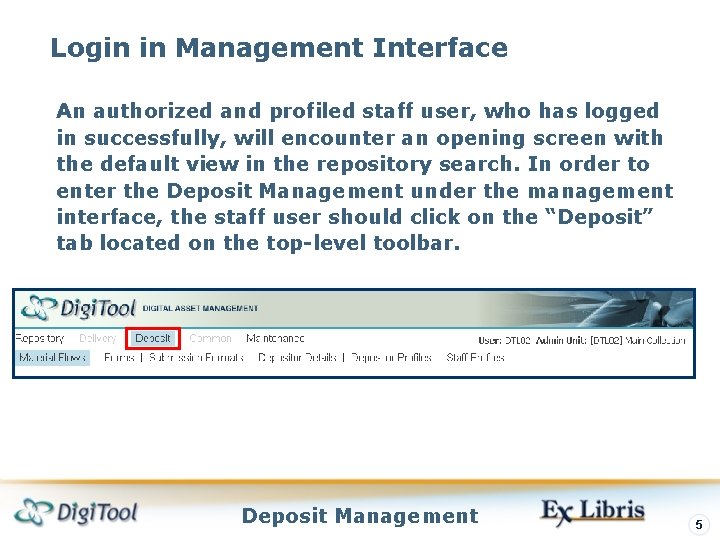Viewport: 720px width, 540px height.
Task: Click the DigiTool logo in the app header
Action: 79,308
